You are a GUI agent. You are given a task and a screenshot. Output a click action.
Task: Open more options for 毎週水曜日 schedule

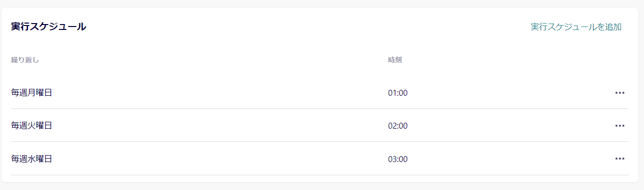[x=619, y=159]
